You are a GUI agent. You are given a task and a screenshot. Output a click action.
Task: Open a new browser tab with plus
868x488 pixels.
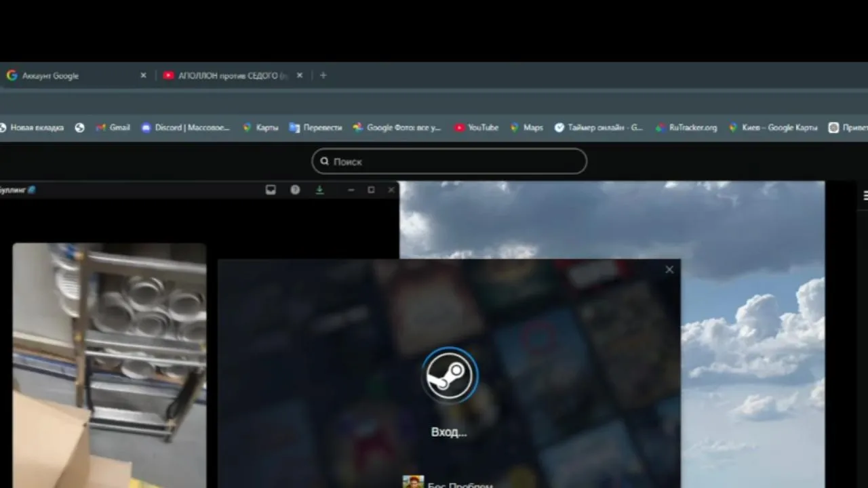323,75
